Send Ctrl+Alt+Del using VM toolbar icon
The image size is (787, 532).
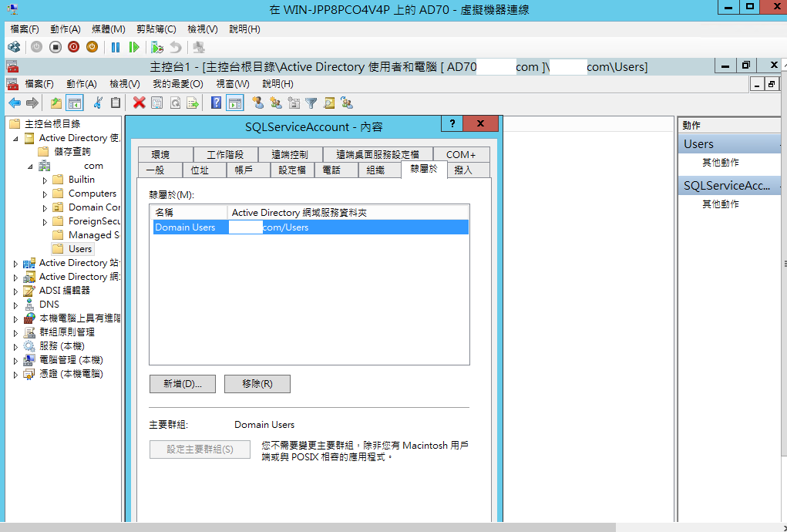click(x=14, y=47)
